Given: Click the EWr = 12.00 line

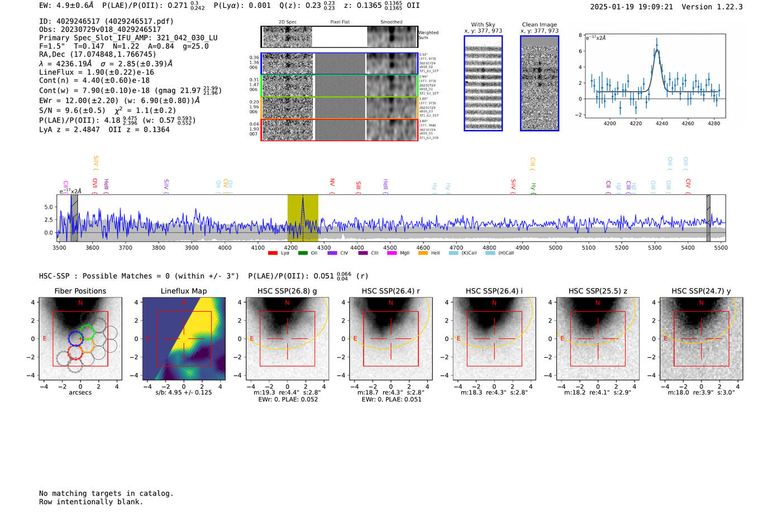Looking at the screenshot, I should [x=120, y=100].
